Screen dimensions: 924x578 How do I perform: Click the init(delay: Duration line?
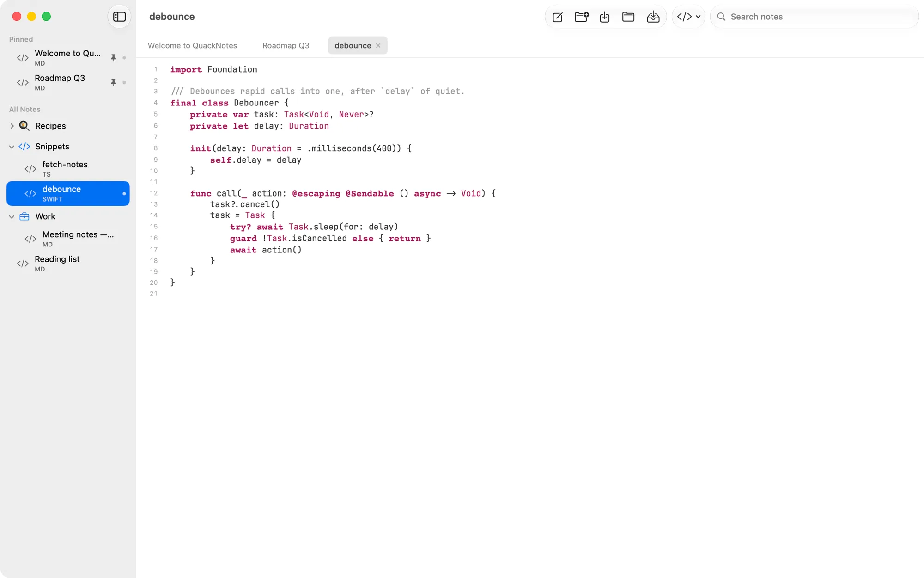click(x=301, y=148)
